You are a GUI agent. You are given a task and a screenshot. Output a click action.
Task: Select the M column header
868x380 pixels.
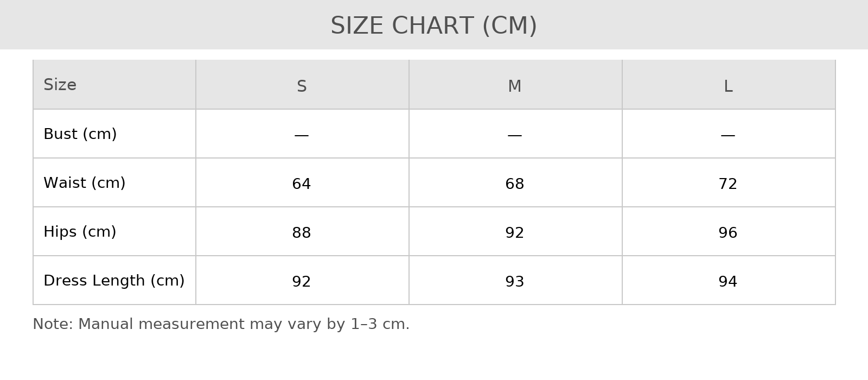click(515, 86)
